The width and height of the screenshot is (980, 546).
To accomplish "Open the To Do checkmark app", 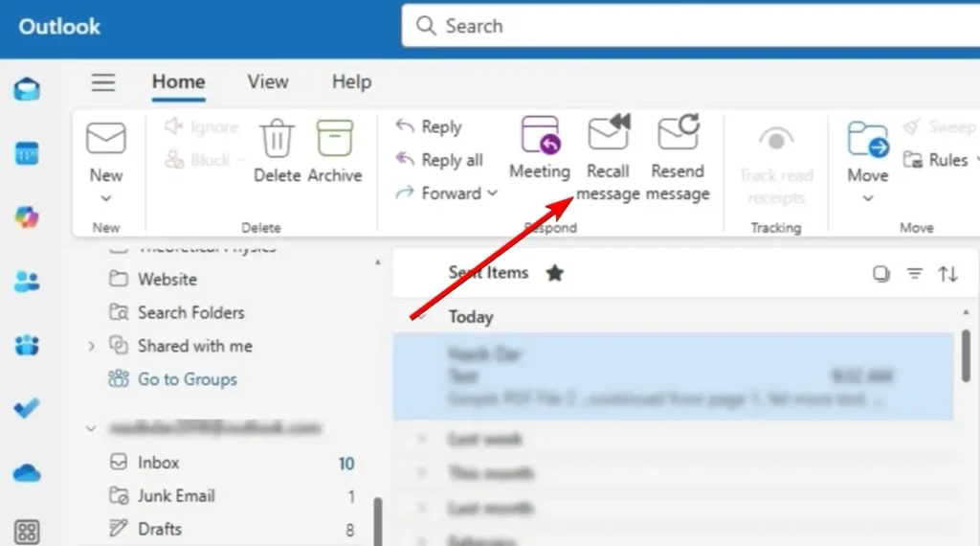I will [27, 408].
